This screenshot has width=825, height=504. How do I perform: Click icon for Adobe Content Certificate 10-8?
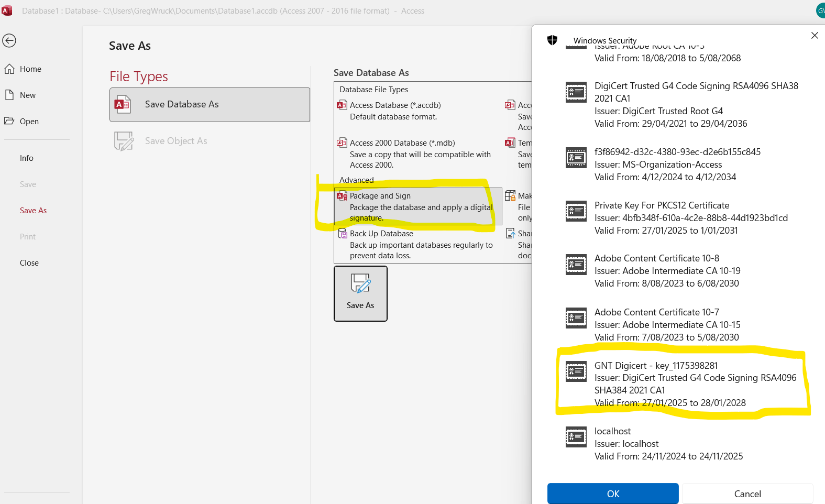tap(576, 265)
